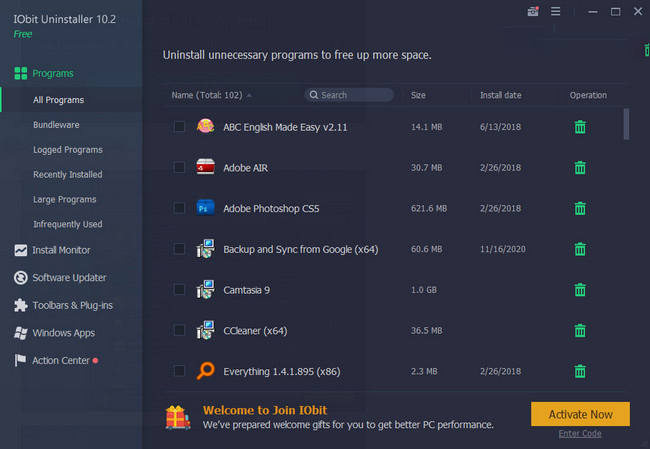Click the Everything magnifier program icon
This screenshot has width=650, height=449.
(205, 371)
